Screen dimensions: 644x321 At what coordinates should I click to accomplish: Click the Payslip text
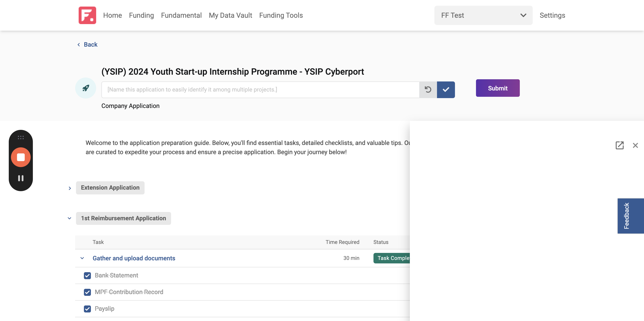point(104,309)
